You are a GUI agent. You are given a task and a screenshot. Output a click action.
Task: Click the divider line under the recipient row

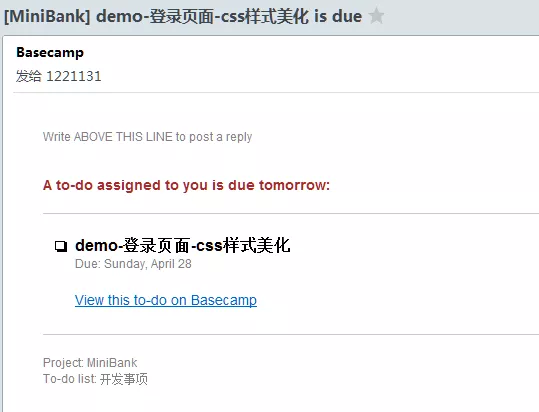pos(276,92)
